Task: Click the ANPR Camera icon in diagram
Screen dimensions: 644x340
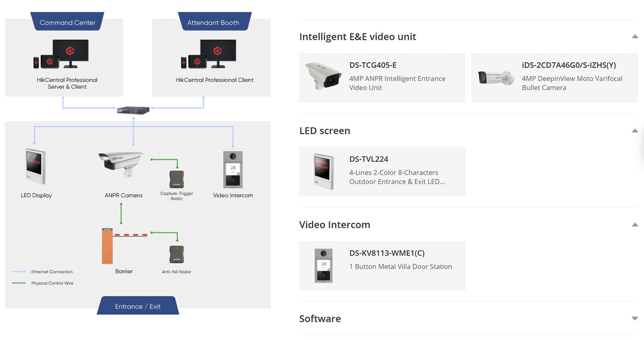Action: pyautogui.click(x=121, y=164)
